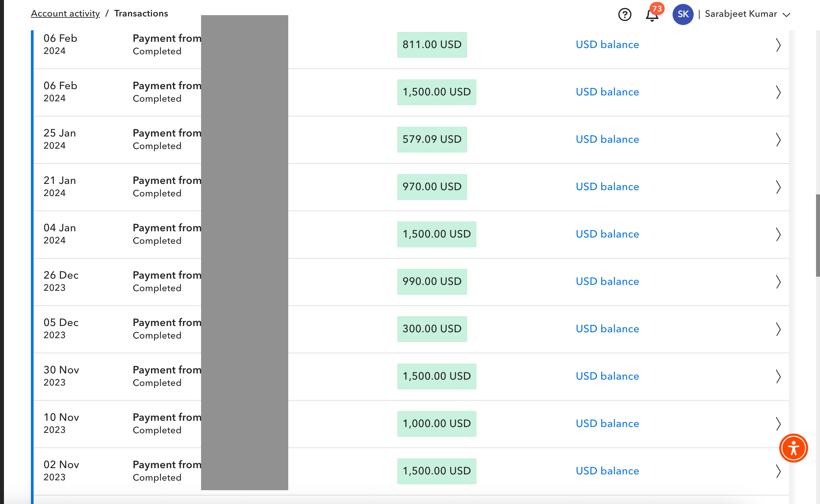This screenshot has width=820, height=504.
Task: Open chevron for 1,000.00 USD payment
Action: pyautogui.click(x=778, y=424)
